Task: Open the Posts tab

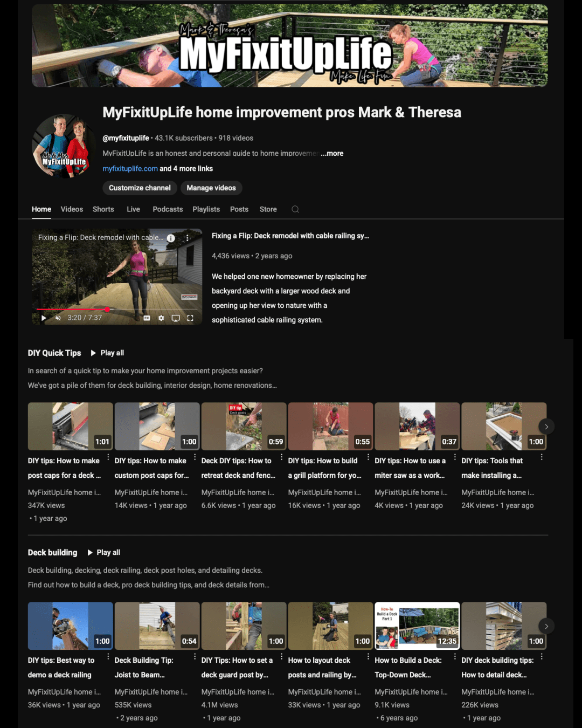Action: point(239,209)
